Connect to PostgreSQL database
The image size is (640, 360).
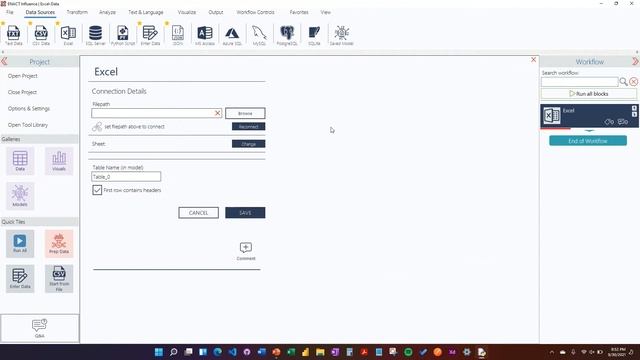(x=287, y=35)
